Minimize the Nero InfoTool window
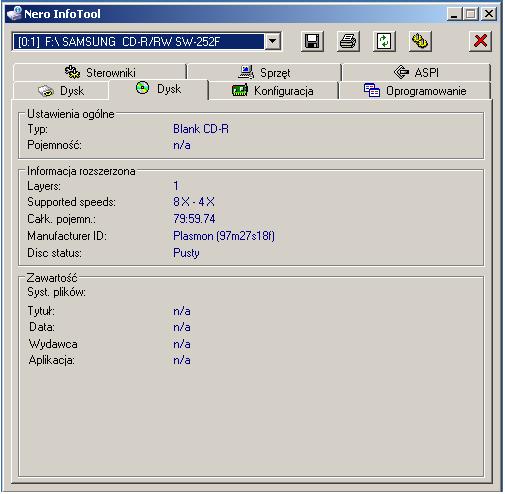Image resolution: width=505 pixels, height=494 pixels. [x=454, y=14]
